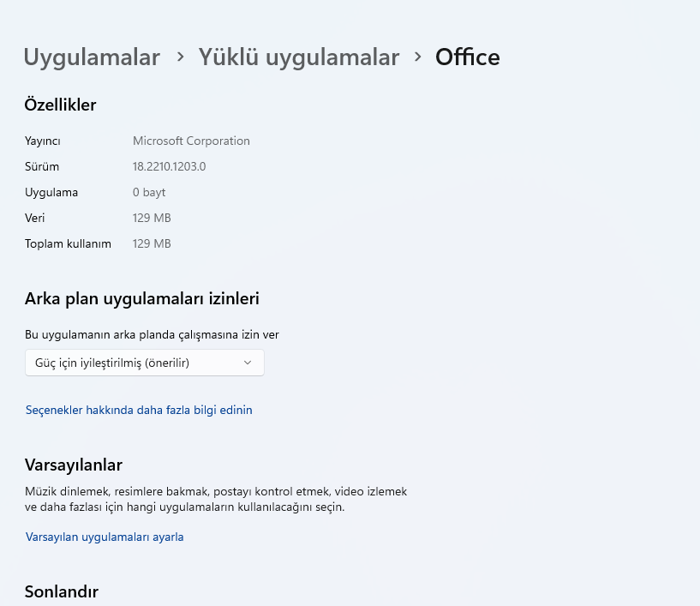The image size is (700, 606).
Task: Click the Arka plan uygulamaları izinleri heading
Action: (x=141, y=299)
